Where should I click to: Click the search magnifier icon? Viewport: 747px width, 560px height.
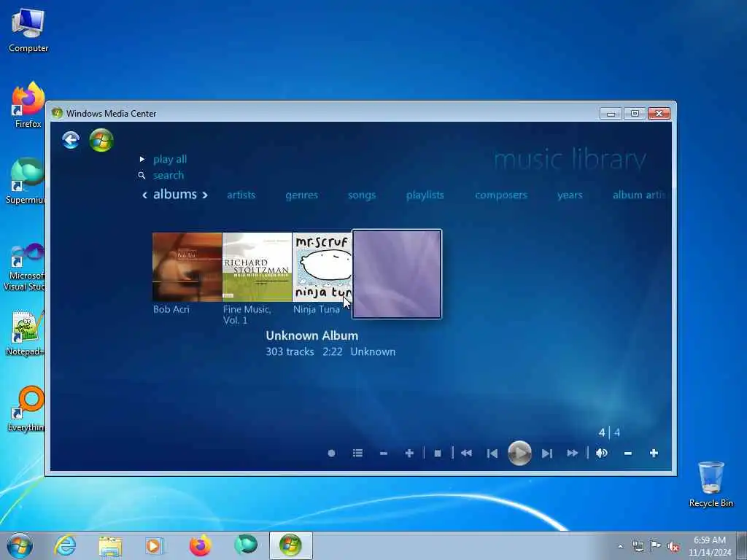click(142, 175)
